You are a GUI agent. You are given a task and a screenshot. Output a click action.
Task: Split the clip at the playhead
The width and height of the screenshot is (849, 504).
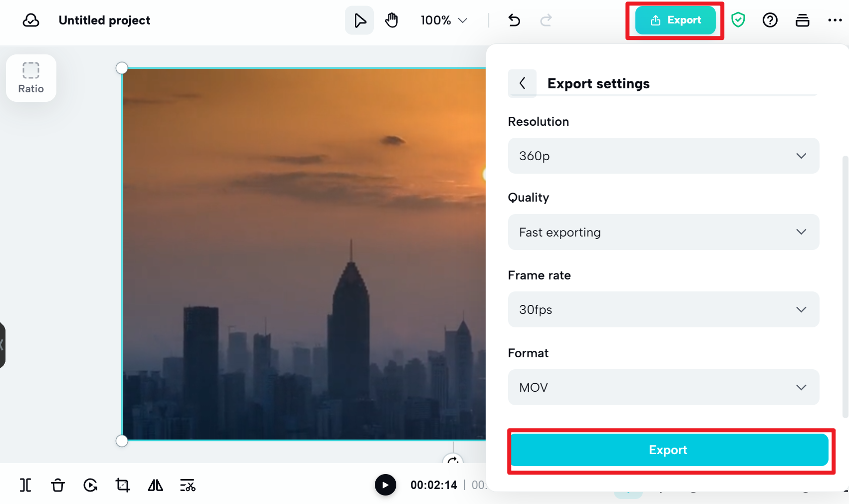[25, 485]
